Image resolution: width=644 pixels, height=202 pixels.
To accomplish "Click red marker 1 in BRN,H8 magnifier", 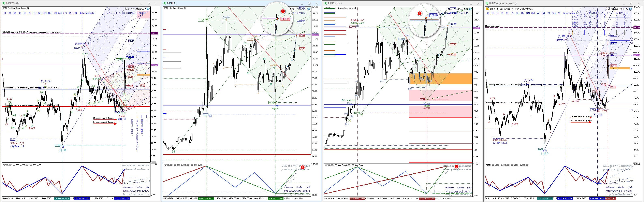I will click(283, 11).
